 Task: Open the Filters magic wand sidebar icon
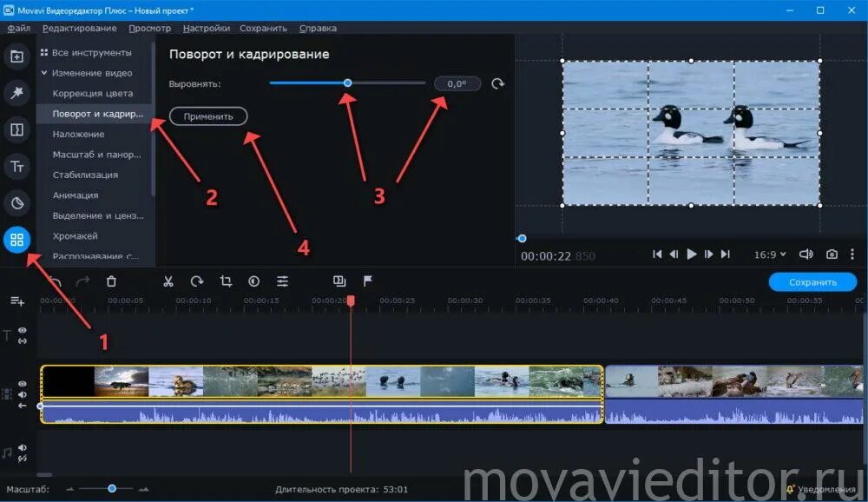pyautogui.click(x=16, y=93)
